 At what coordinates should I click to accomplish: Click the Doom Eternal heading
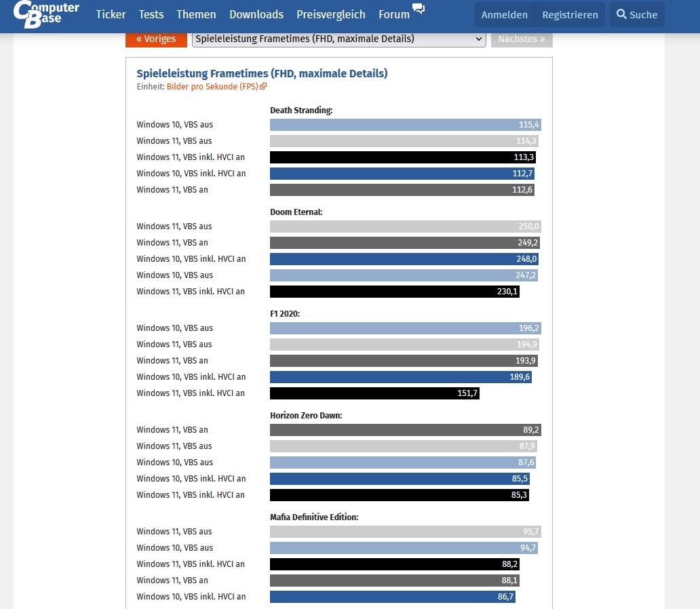click(x=296, y=212)
